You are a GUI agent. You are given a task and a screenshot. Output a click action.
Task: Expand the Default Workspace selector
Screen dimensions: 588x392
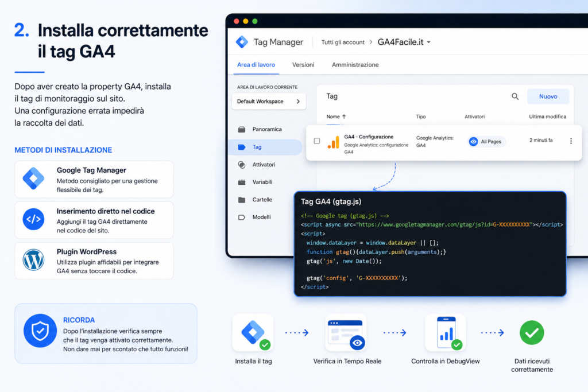(269, 102)
